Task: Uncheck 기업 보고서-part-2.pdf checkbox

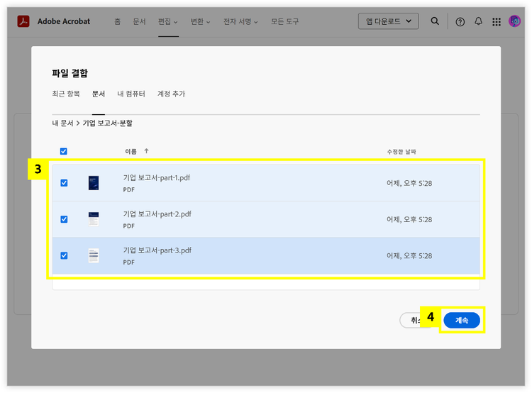Action: (64, 219)
